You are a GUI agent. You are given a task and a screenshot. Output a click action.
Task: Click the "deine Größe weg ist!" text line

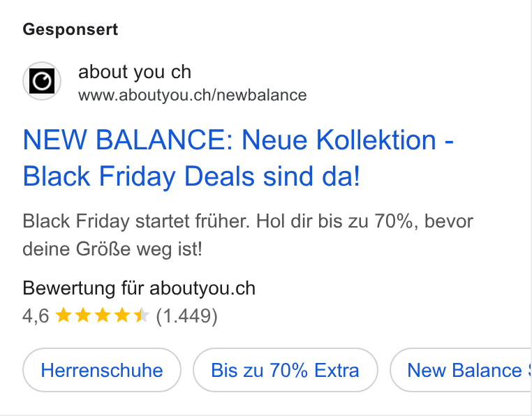(x=112, y=249)
